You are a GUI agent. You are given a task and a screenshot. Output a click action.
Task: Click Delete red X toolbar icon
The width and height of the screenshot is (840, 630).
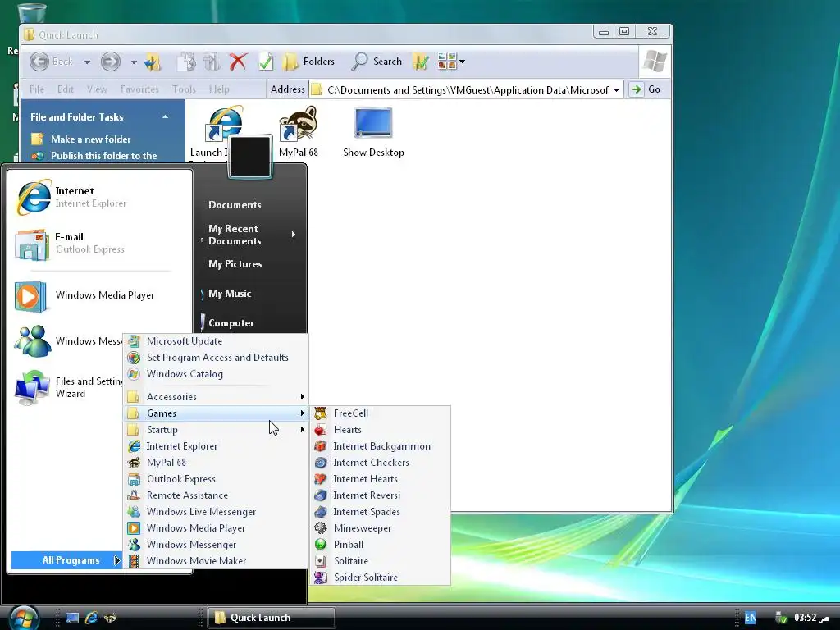pyautogui.click(x=239, y=62)
